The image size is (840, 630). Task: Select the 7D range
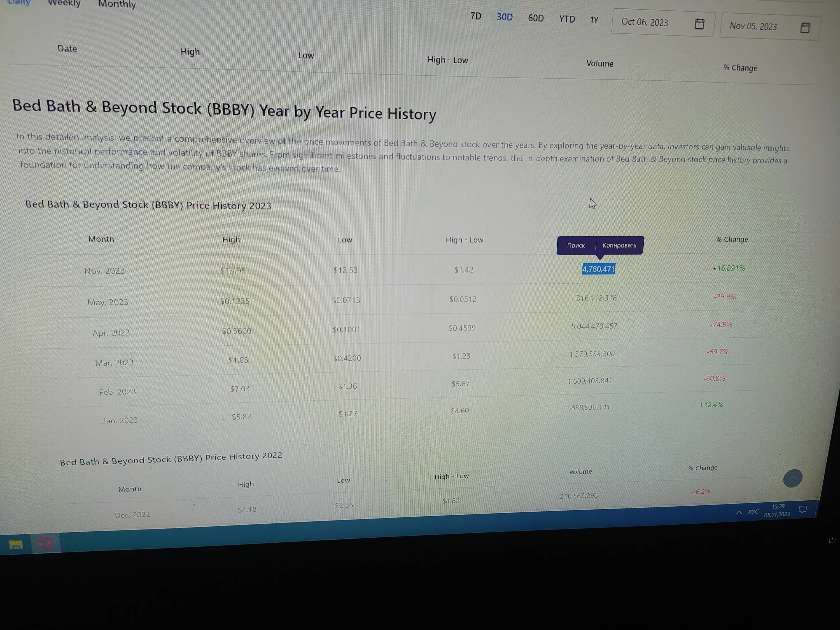click(475, 16)
